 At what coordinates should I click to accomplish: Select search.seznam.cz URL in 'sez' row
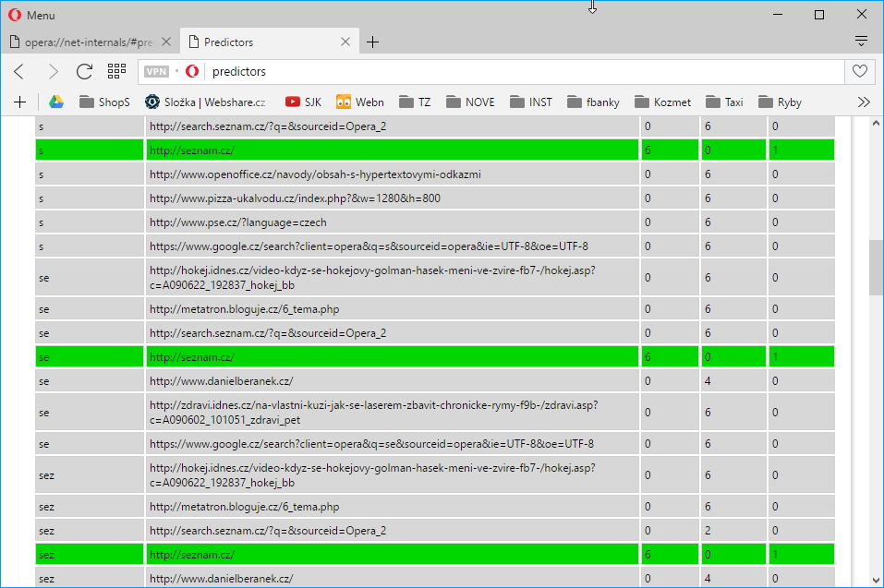(x=393, y=531)
